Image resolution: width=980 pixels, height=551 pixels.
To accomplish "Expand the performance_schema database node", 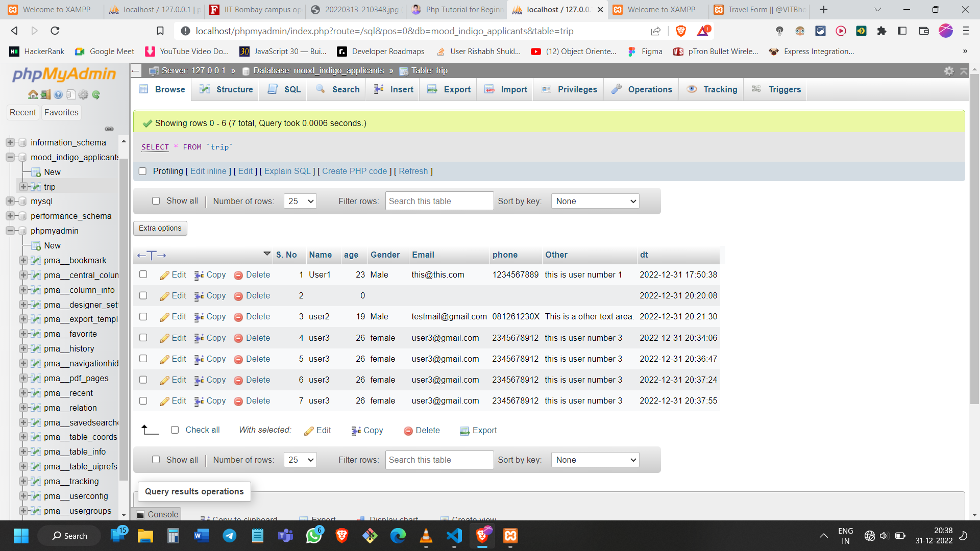I will pos(10,216).
